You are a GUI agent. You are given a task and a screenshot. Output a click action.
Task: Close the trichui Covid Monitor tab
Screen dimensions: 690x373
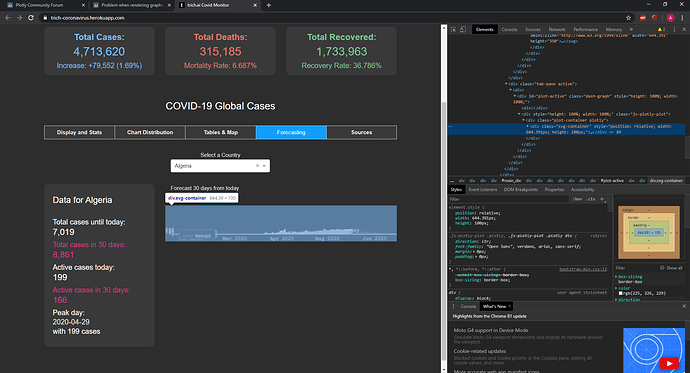point(255,5)
